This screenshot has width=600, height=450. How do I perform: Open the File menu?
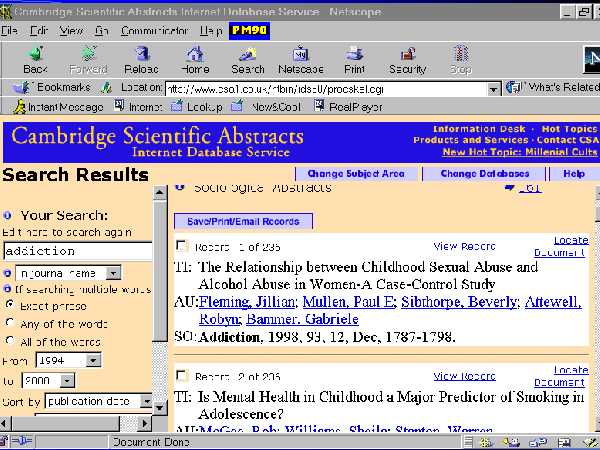click(9, 31)
